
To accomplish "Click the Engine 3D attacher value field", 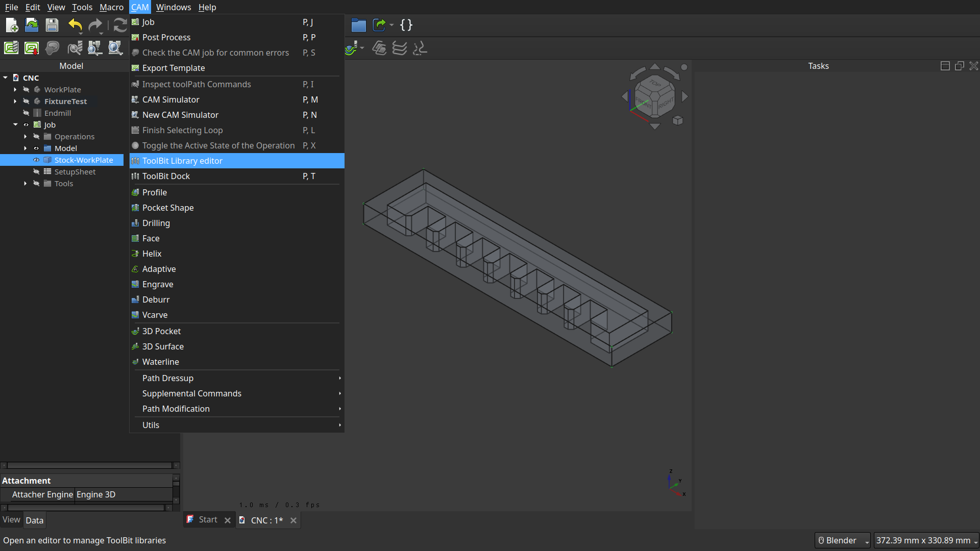I will point(124,494).
